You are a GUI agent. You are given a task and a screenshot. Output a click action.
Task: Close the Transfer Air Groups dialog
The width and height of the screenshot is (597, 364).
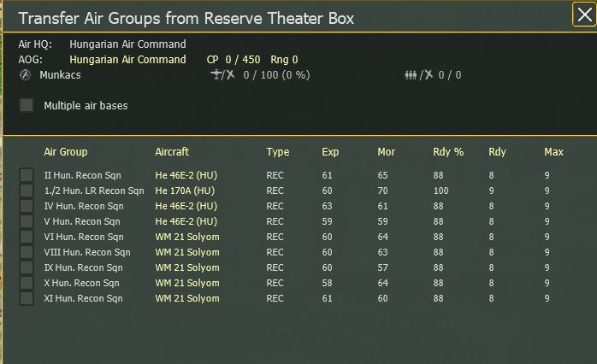pyautogui.click(x=584, y=15)
